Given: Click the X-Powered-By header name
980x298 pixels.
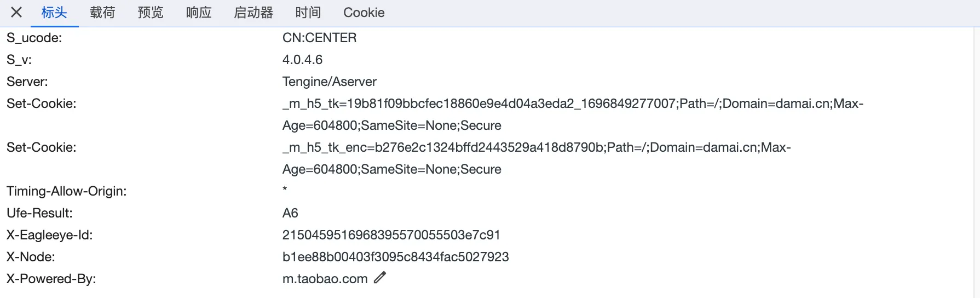Looking at the screenshot, I should 51,279.
